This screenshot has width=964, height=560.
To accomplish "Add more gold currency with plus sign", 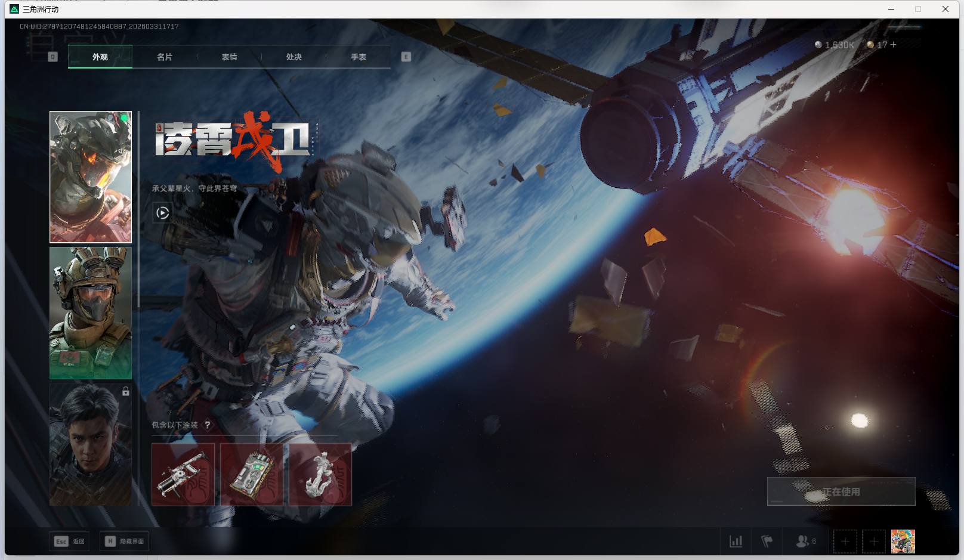I will coord(893,45).
